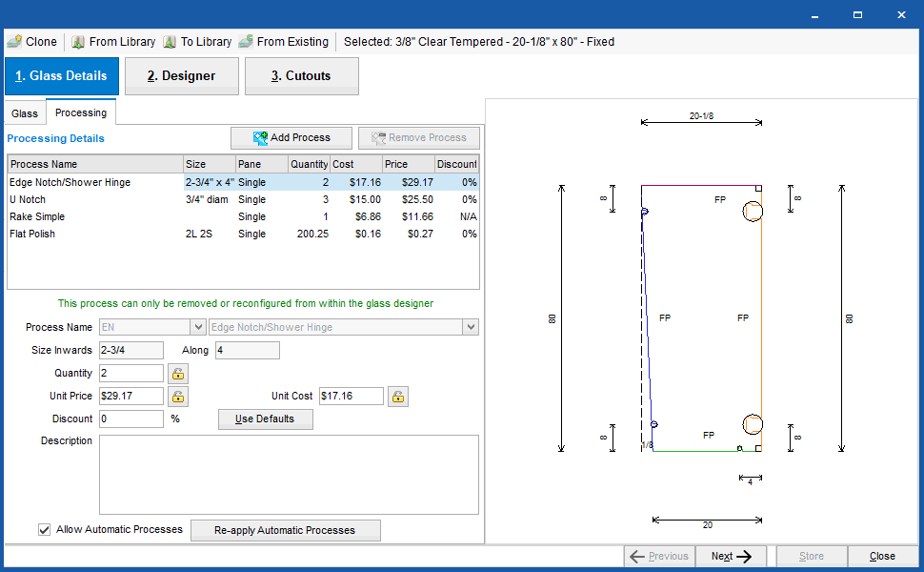This screenshot has width=924, height=572.
Task: Click the Re-apply Automatic Processes button
Action: [x=285, y=530]
